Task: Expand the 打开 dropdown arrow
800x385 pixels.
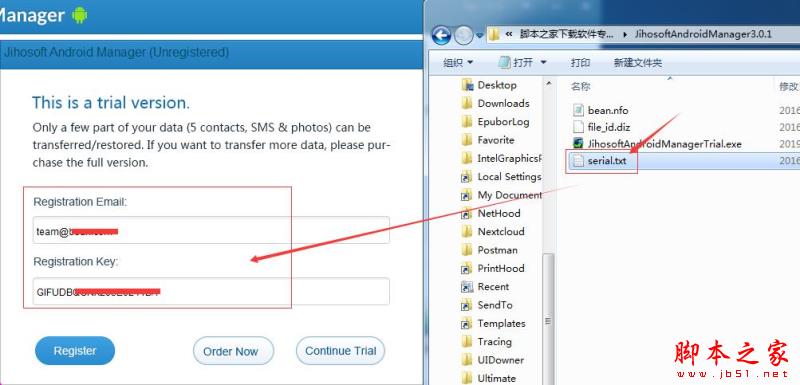Action: 543,62
